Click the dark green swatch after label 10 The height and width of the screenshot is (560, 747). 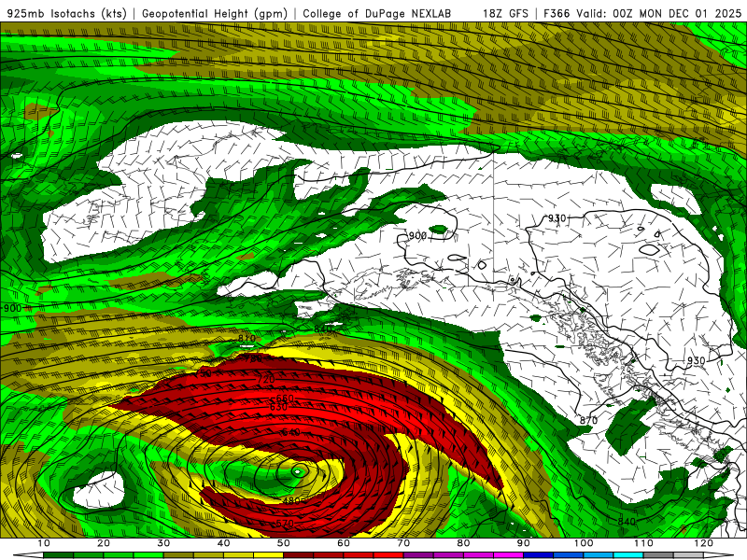point(59,555)
